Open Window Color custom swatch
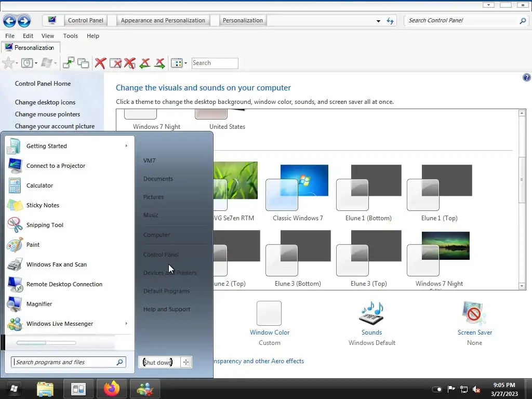Screen dimensions: 532x399 pos(269,313)
